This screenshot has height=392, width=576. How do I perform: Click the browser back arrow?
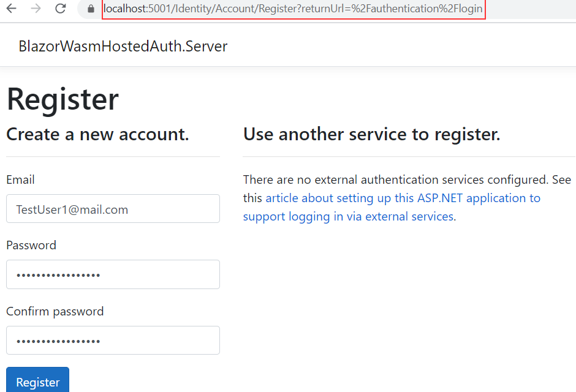click(11, 9)
